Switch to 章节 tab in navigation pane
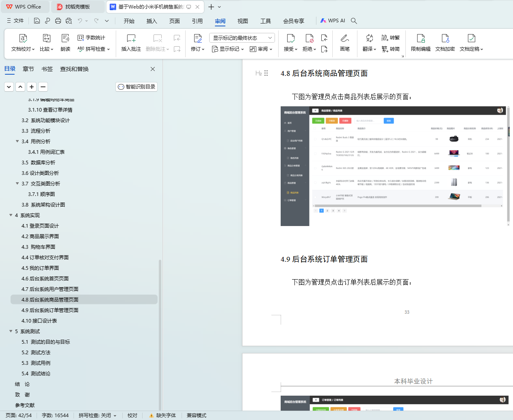Viewport: 513px width, 420px height. pyautogui.click(x=28, y=69)
